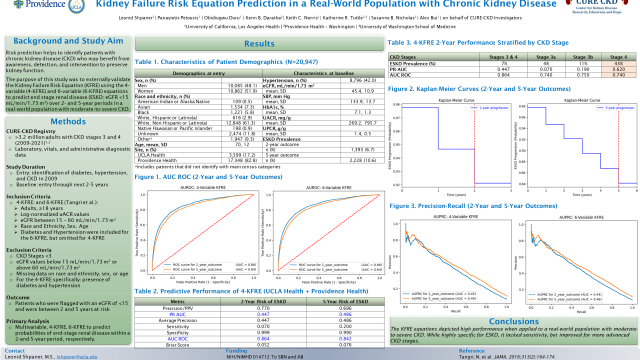Select the Table 1 Characteristics of Patient Demographics title

[226, 62]
